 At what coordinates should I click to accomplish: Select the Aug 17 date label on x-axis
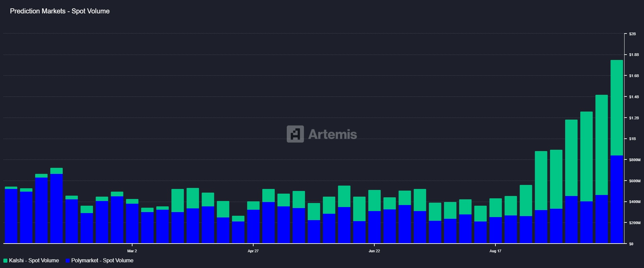point(495,251)
